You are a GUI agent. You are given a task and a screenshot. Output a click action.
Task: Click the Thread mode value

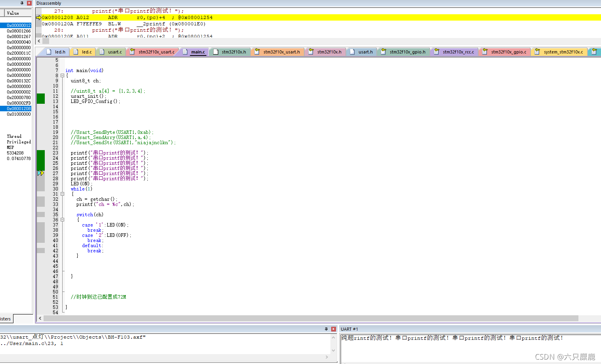click(x=14, y=136)
